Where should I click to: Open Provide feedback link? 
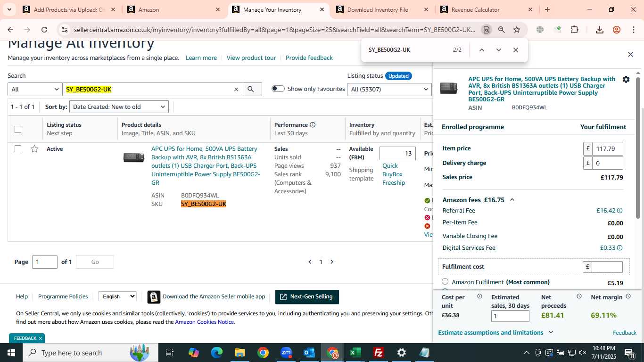click(x=309, y=58)
